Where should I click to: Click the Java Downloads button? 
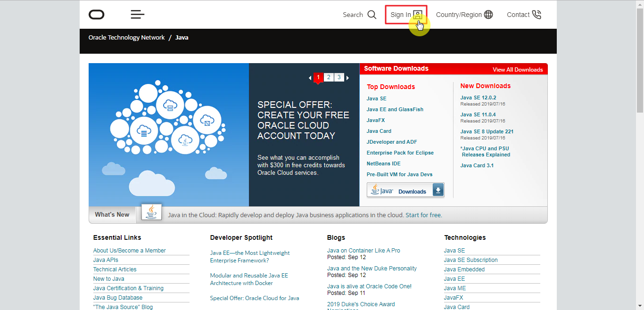pos(405,190)
